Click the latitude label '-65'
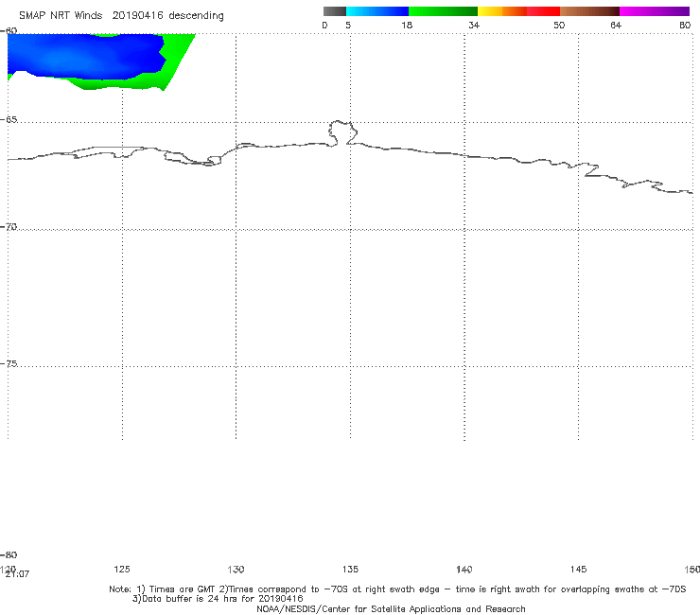Viewport: 700px width, 615px height. (x=9, y=120)
